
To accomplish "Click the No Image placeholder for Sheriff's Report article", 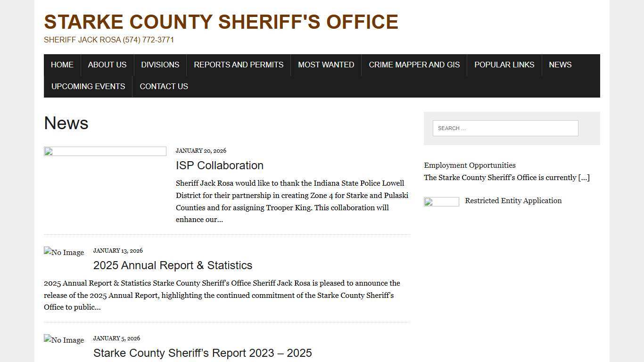I will coord(64,340).
